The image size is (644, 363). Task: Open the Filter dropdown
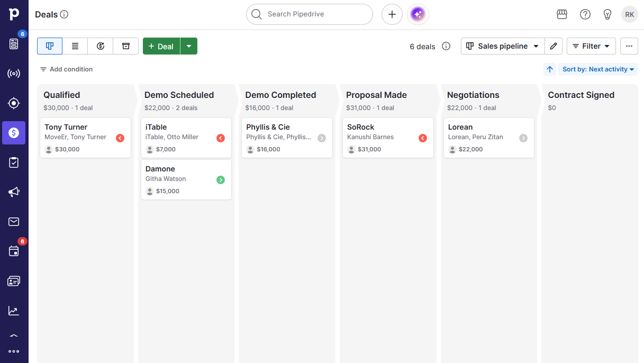pyautogui.click(x=591, y=46)
